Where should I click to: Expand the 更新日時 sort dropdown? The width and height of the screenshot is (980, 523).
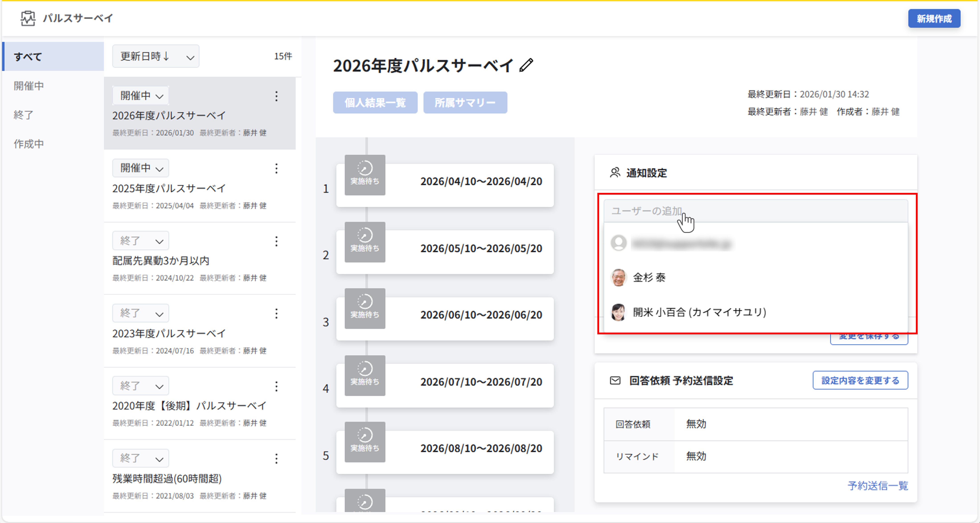[x=156, y=57]
